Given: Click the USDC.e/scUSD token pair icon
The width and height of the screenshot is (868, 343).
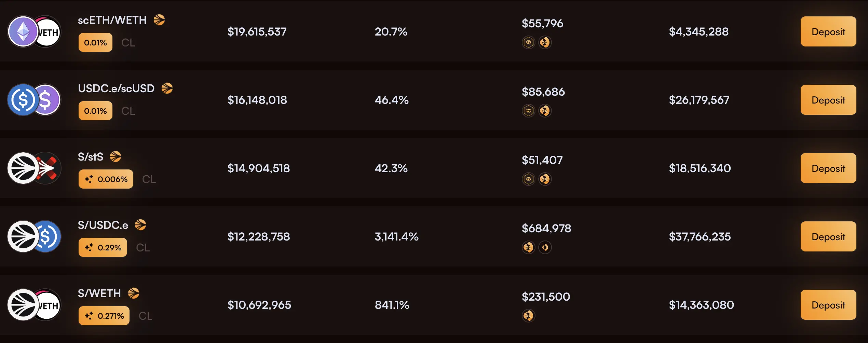Looking at the screenshot, I should 34,100.
